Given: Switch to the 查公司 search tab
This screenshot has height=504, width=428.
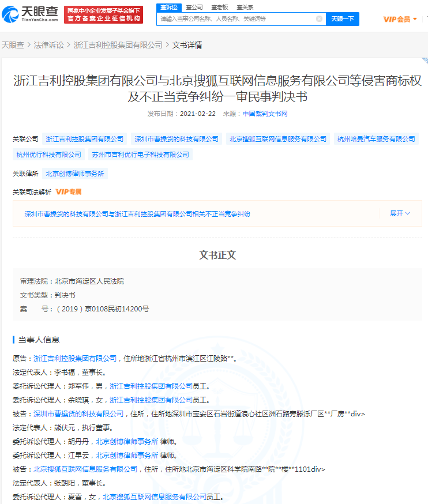Looking at the screenshot, I should click(x=194, y=7).
